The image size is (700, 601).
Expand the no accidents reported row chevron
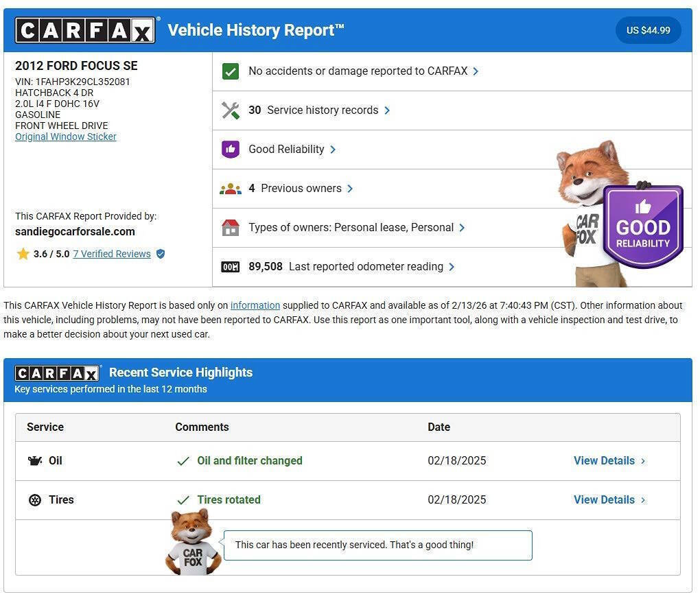476,71
